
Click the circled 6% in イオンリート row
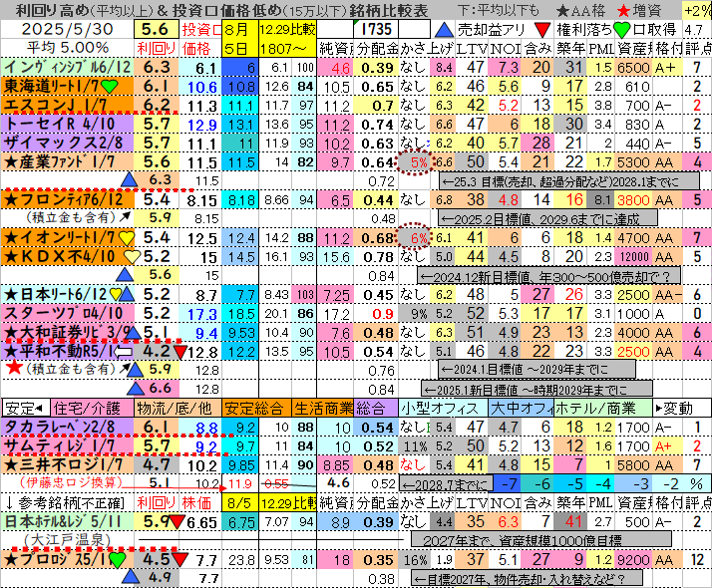click(x=414, y=236)
